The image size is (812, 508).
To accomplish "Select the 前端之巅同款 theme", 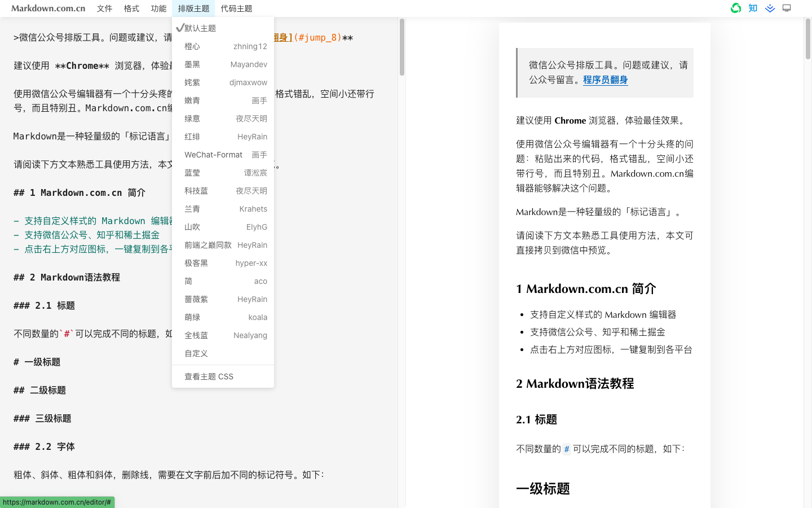I will click(x=223, y=244).
